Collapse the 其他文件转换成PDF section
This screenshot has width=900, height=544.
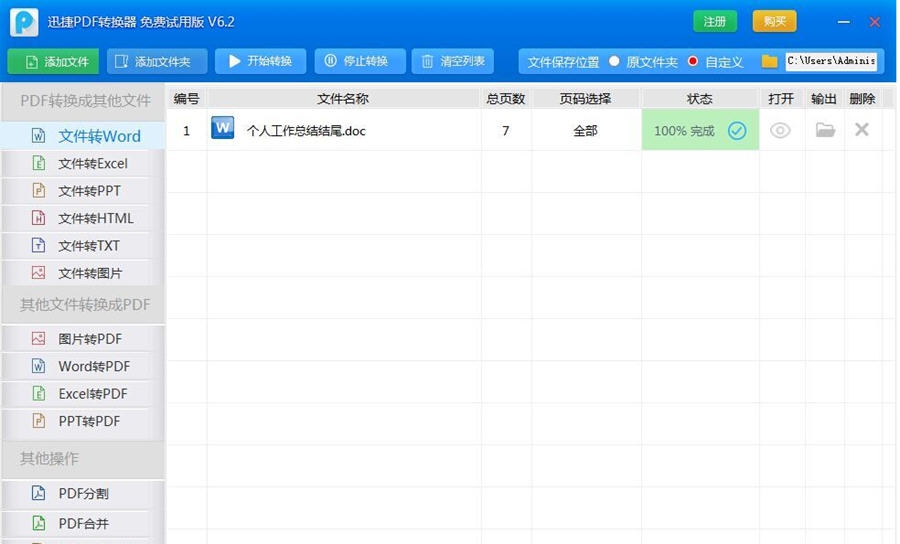[x=84, y=305]
